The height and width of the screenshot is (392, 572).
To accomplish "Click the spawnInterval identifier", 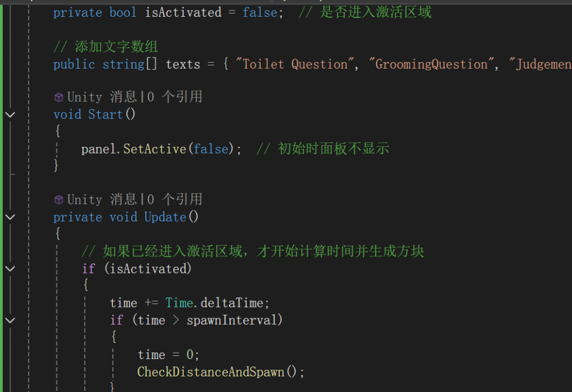I will pyautogui.click(x=231, y=320).
